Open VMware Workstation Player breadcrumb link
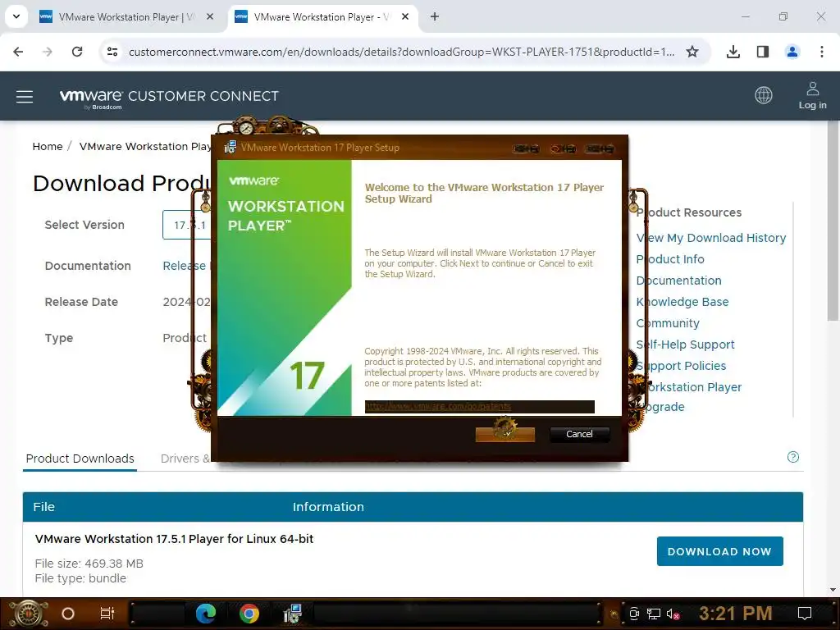The height and width of the screenshot is (630, 840). click(x=144, y=146)
